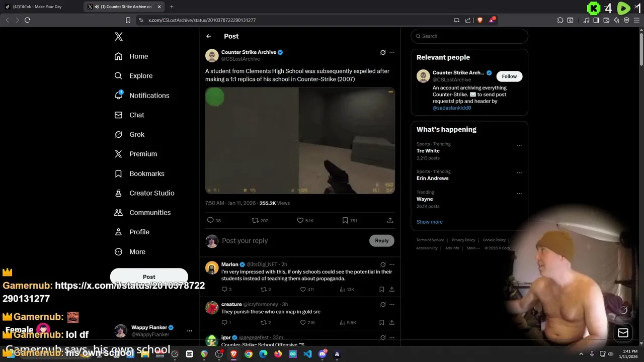Viewport: 644px width, 362px height.
Task: Open Communities in sidebar
Action: [142, 213]
